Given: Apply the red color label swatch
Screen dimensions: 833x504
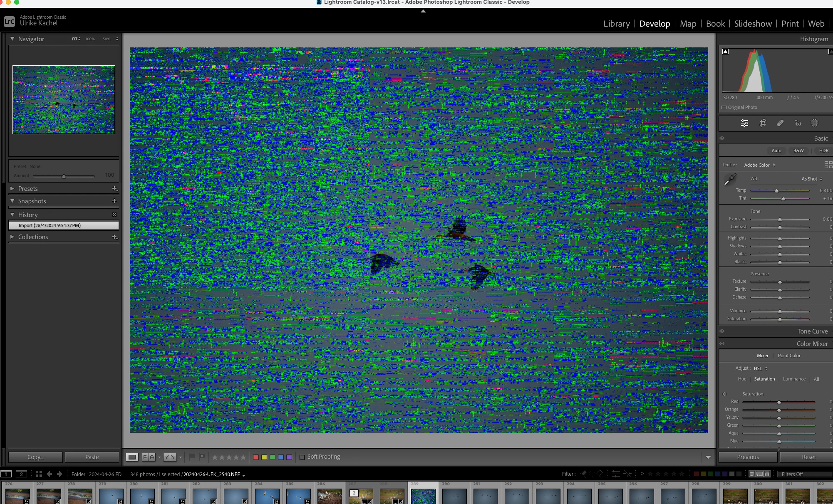Looking at the screenshot, I should 256,457.
